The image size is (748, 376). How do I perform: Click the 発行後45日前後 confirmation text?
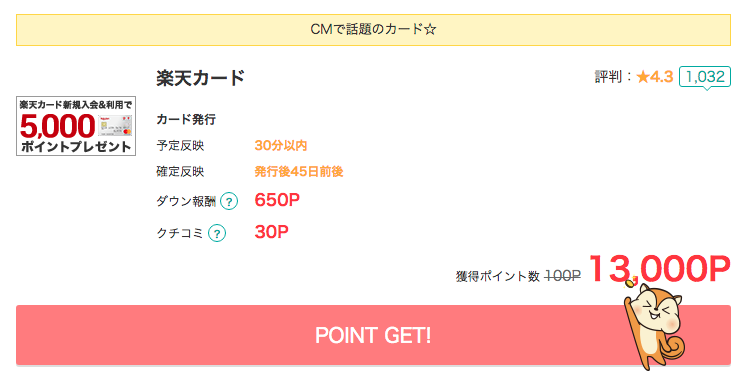click(299, 171)
